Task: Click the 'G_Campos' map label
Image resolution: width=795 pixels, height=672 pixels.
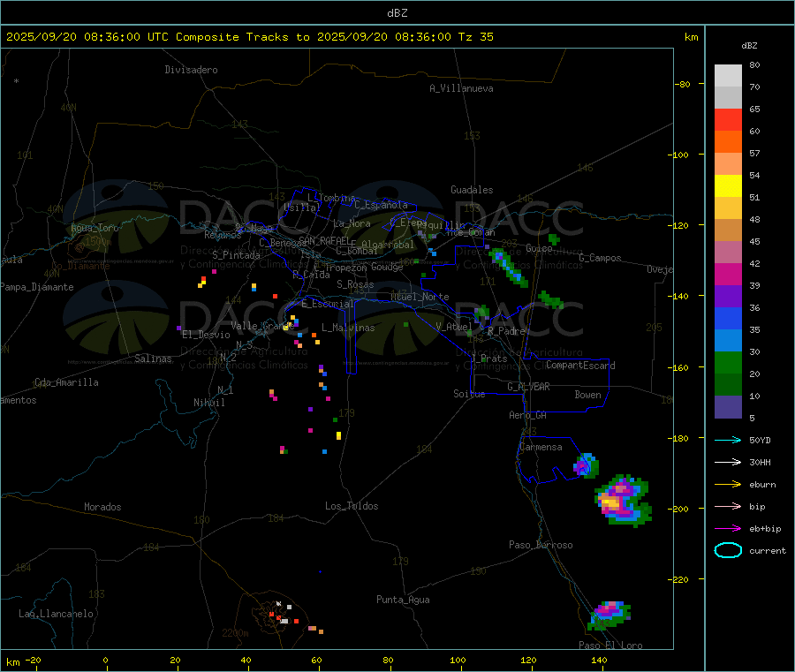Action: [600, 258]
